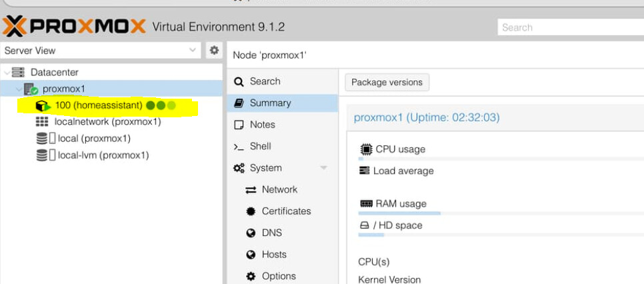Click the Certificates badge icon
This screenshot has width=644, height=284.
(251, 211)
